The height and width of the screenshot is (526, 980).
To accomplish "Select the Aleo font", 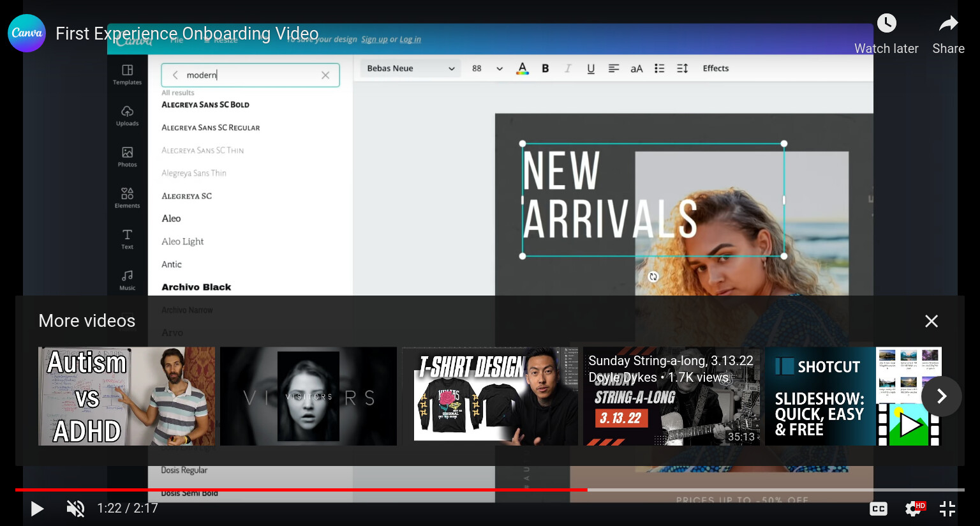I will pos(171,218).
